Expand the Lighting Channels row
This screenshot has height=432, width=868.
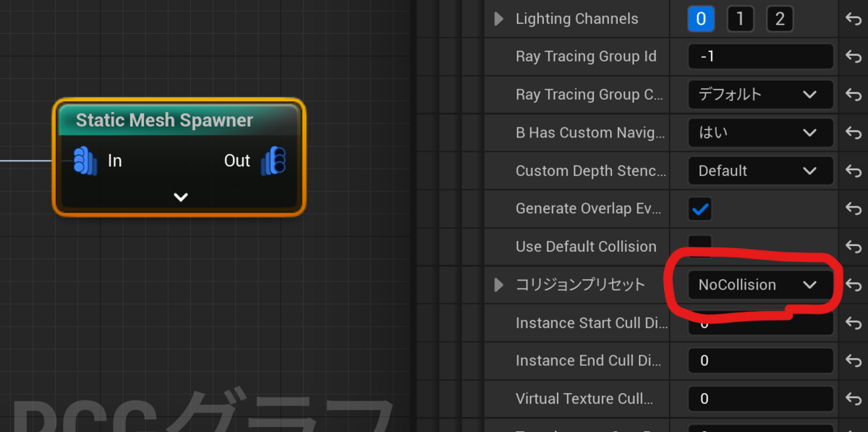[x=498, y=19]
